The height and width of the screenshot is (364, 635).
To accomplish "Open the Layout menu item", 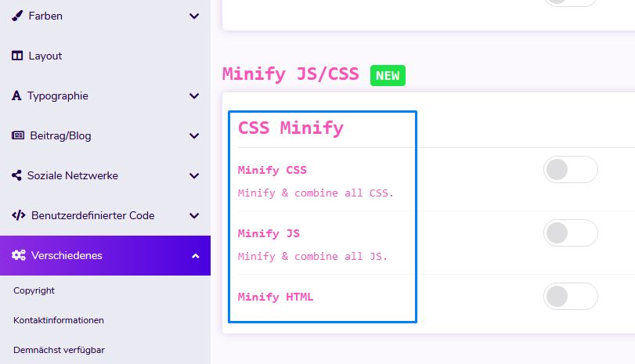I will coord(45,56).
